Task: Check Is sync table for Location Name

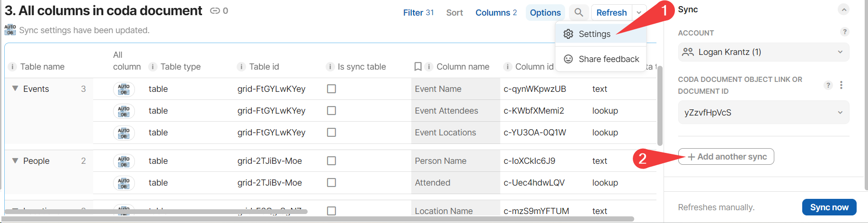Action: [332, 211]
